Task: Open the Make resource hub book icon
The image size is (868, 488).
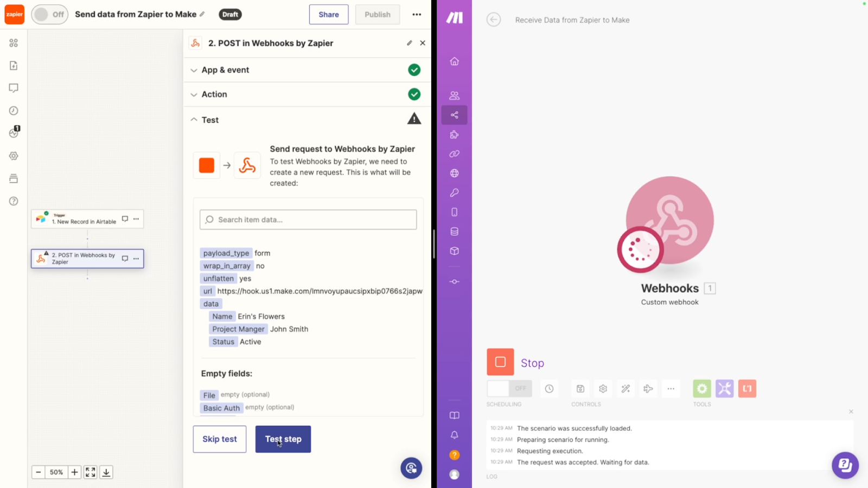Action: click(x=455, y=415)
